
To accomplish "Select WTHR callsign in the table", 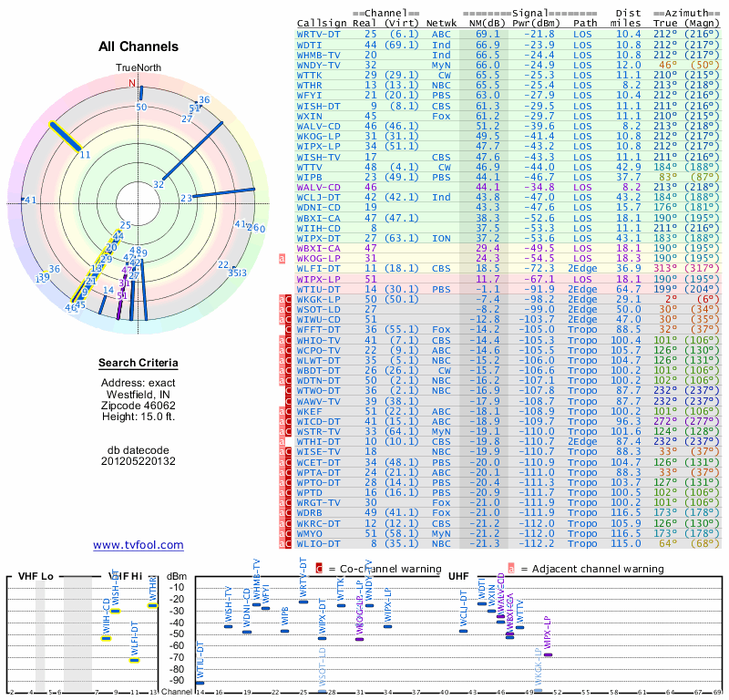I will [x=309, y=85].
